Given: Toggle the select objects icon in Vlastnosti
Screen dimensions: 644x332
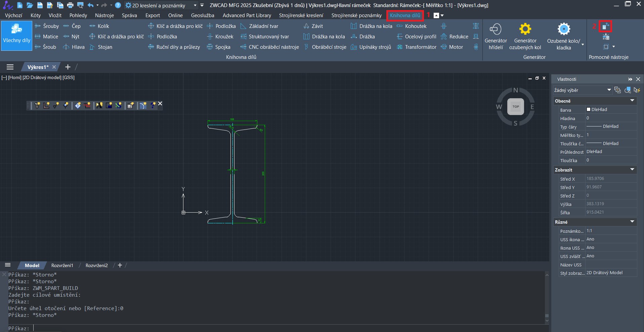Looking at the screenshot, I should [627, 90].
